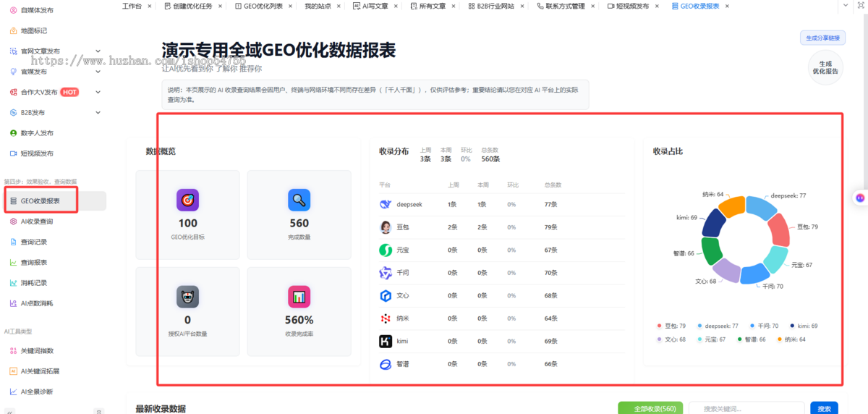Click the floating assistant icon at right edge
This screenshot has width=868, height=414.
coord(860,197)
